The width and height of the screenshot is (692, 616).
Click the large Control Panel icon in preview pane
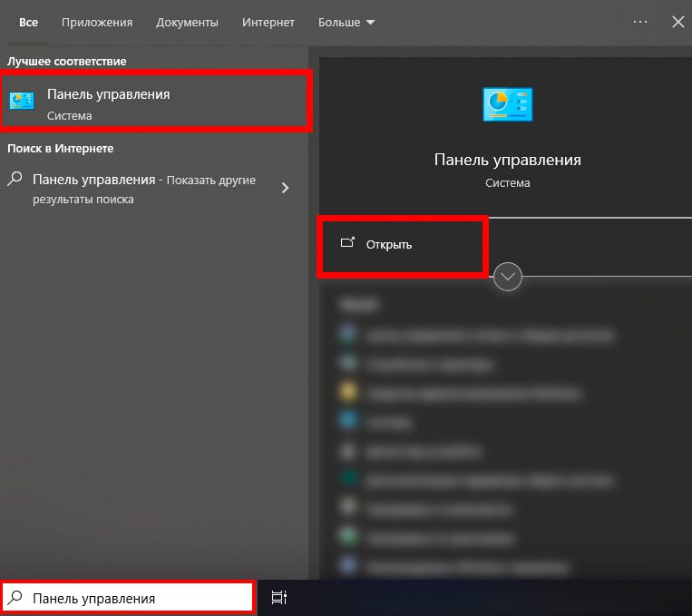(x=507, y=105)
